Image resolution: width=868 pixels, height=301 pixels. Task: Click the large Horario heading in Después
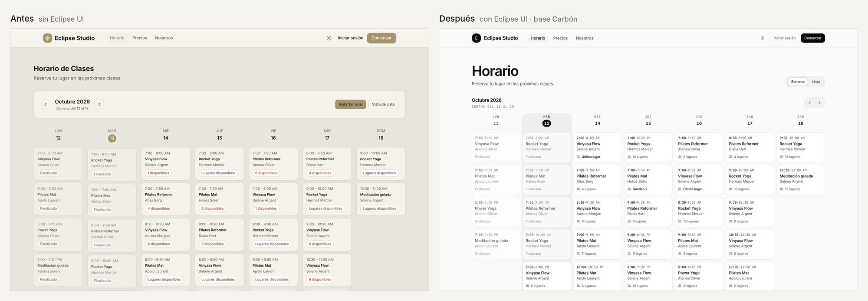pos(495,71)
